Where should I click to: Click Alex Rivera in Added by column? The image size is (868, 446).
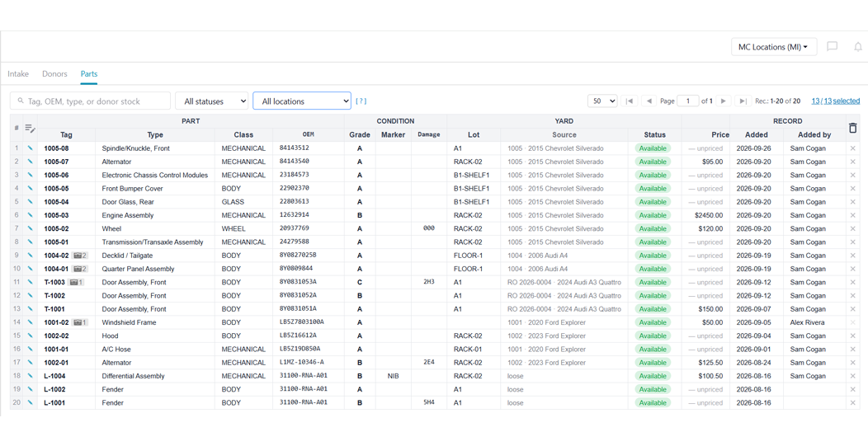tap(807, 322)
